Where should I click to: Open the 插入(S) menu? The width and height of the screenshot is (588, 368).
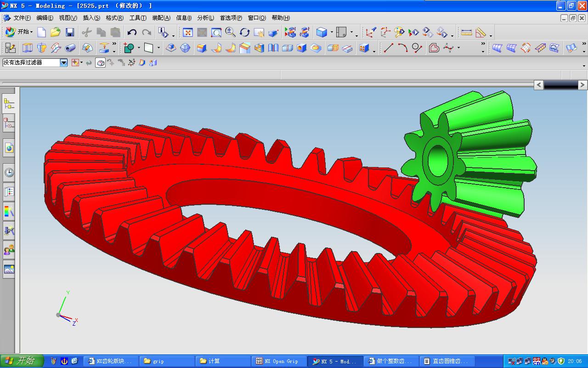click(x=91, y=18)
